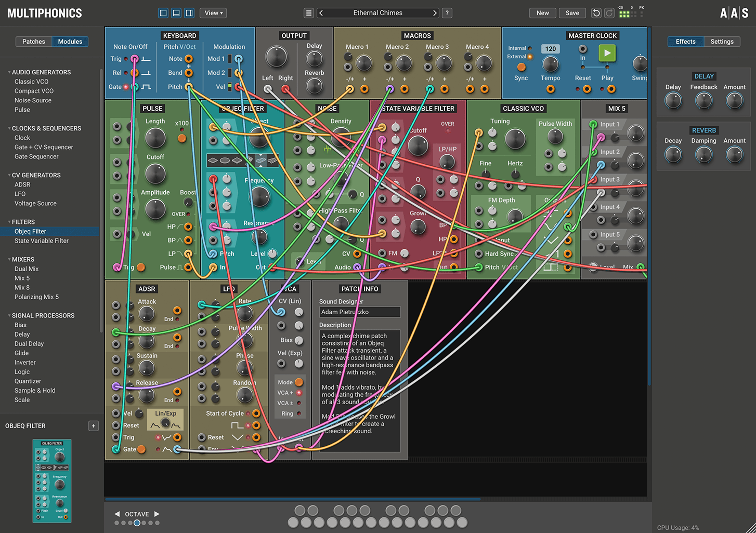Open the single left panel layout view
Image resolution: width=756 pixels, height=533 pixels.
click(163, 12)
